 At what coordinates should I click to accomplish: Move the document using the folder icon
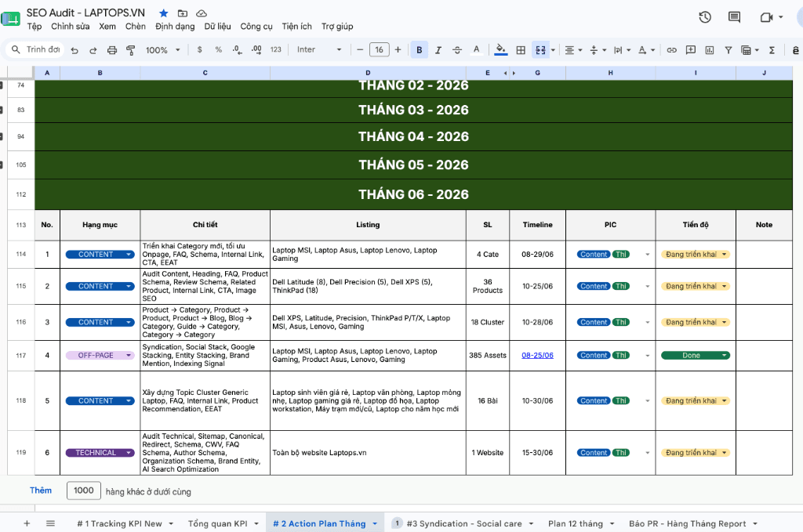(182, 13)
